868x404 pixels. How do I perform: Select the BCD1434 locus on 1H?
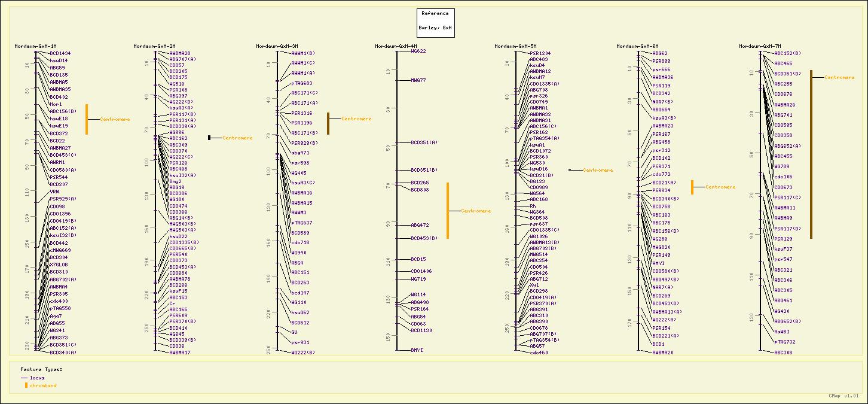coord(60,53)
